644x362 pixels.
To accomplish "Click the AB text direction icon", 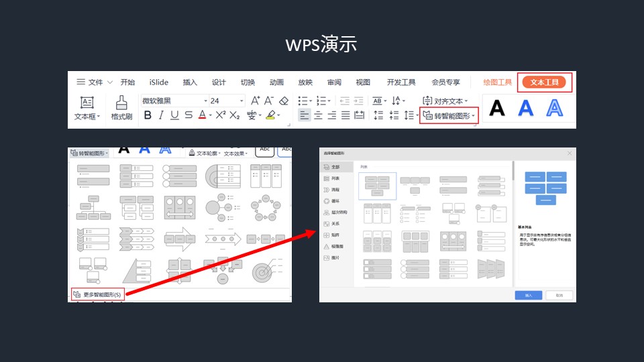I will pos(377,101).
